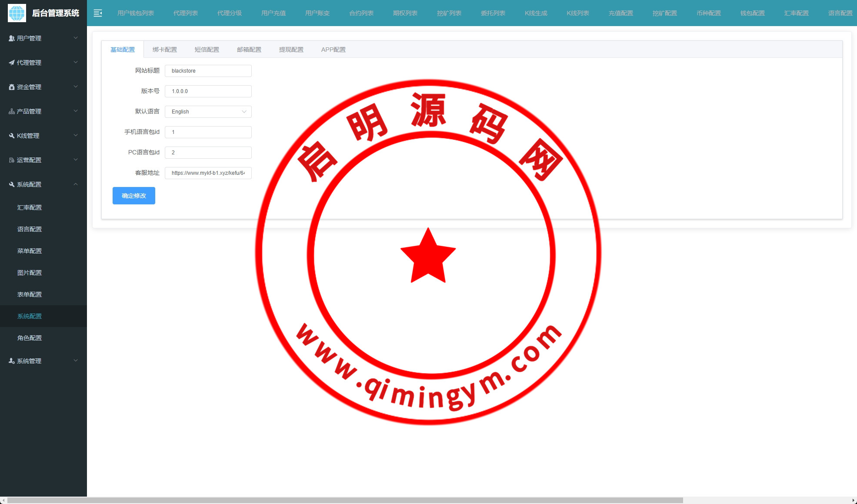Click the horizontal scrollbar at bottom
Screen dimensions: 857x504
(345, 501)
